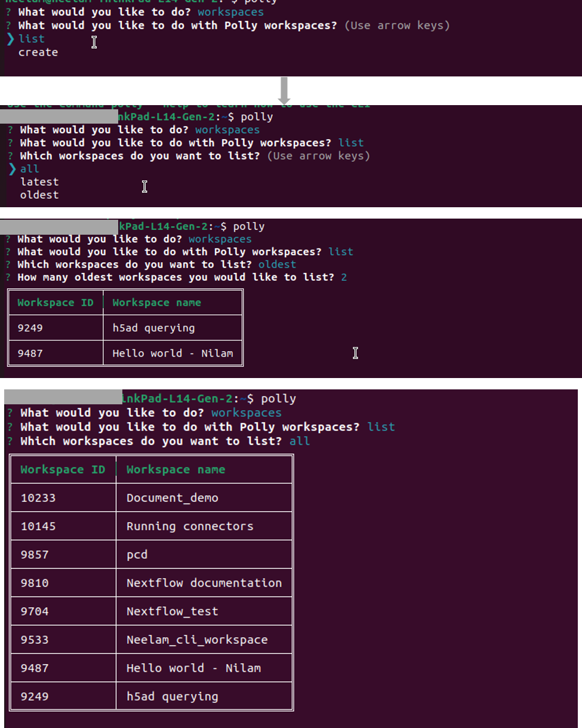Viewport: 582px width, 728px height.
Task: Select the create option in the workspaces menu
Action: 38,53
